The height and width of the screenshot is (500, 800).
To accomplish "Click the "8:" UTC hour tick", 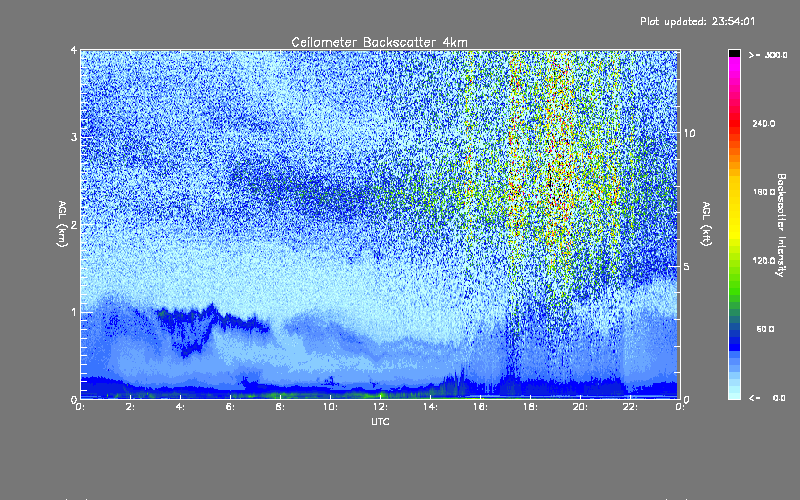I will point(281,407).
